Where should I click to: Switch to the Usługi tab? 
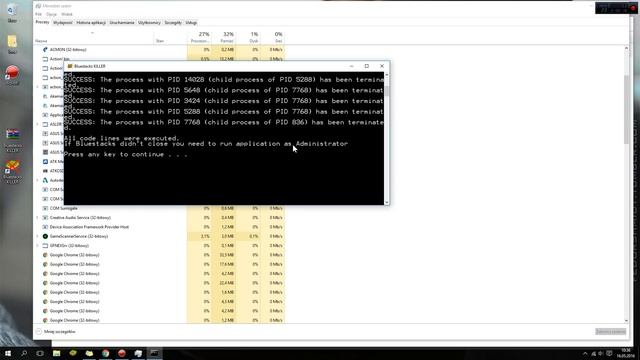pos(191,23)
